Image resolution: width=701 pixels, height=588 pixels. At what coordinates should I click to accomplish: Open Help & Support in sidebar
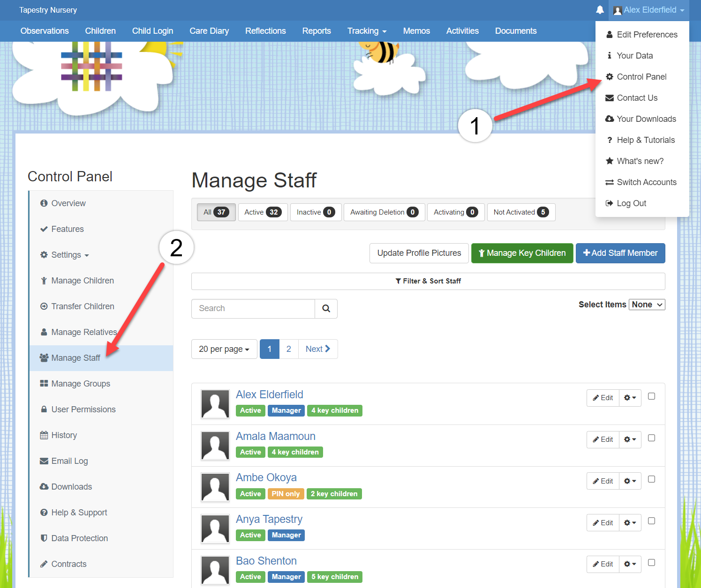101,513
